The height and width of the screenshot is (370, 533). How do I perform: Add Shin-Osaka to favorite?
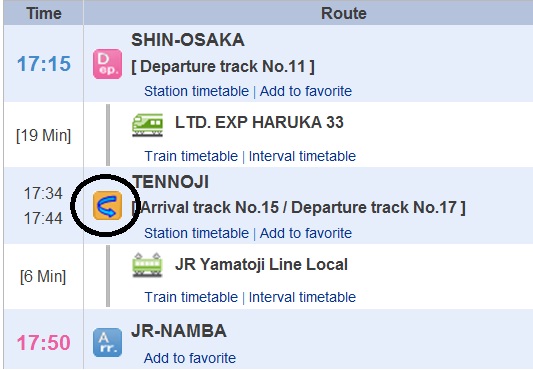click(306, 91)
